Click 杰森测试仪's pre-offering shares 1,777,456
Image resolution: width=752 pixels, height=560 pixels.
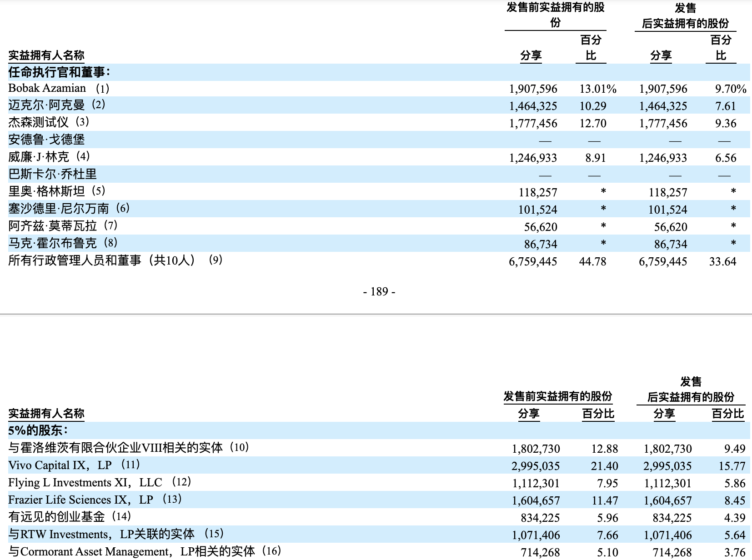coord(533,124)
